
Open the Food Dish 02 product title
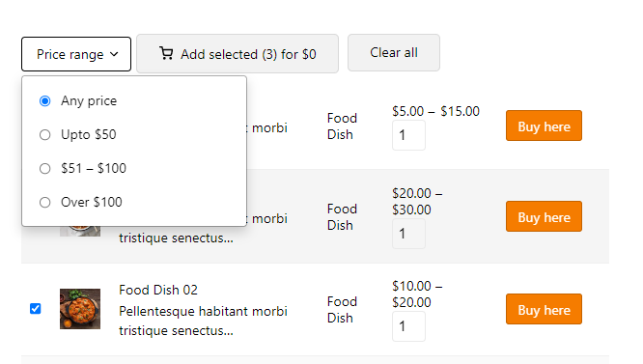(x=158, y=290)
